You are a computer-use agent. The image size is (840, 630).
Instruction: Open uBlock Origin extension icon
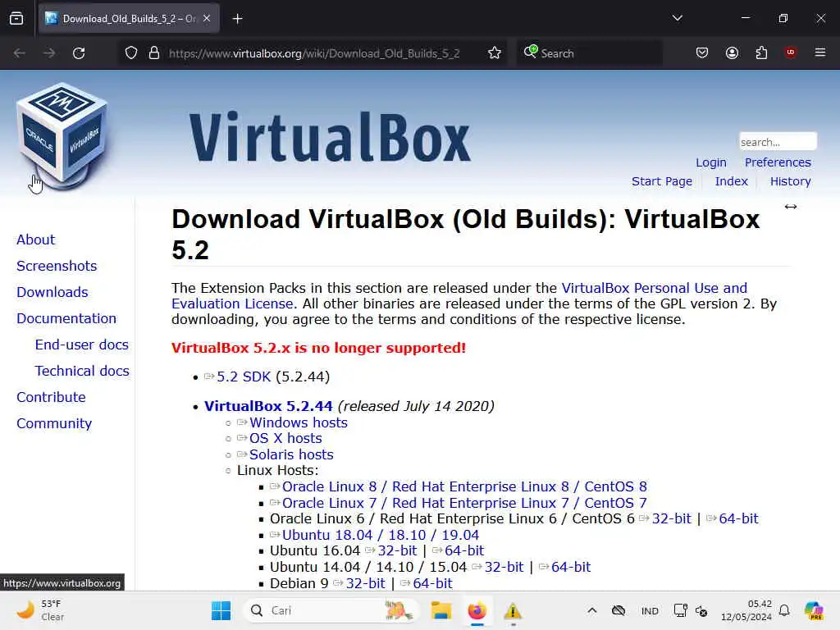pyautogui.click(x=790, y=52)
